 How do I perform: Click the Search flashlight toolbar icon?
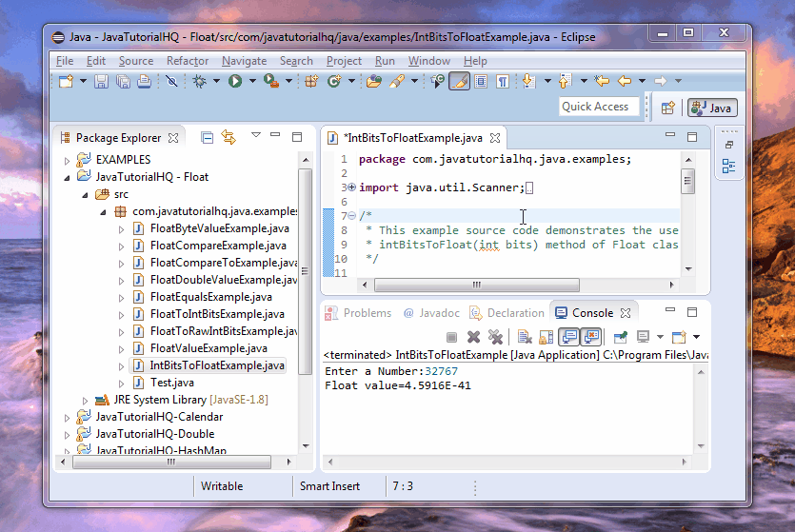click(x=396, y=81)
